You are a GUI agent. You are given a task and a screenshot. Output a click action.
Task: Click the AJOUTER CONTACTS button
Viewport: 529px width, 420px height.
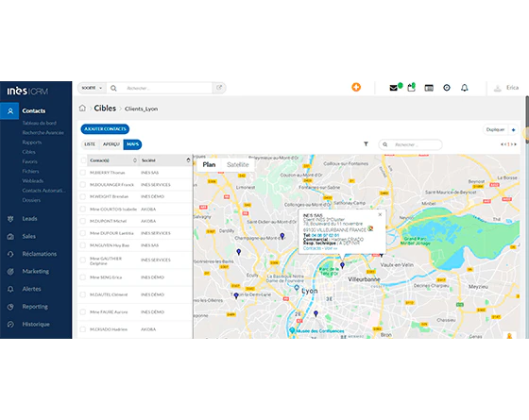tap(105, 129)
